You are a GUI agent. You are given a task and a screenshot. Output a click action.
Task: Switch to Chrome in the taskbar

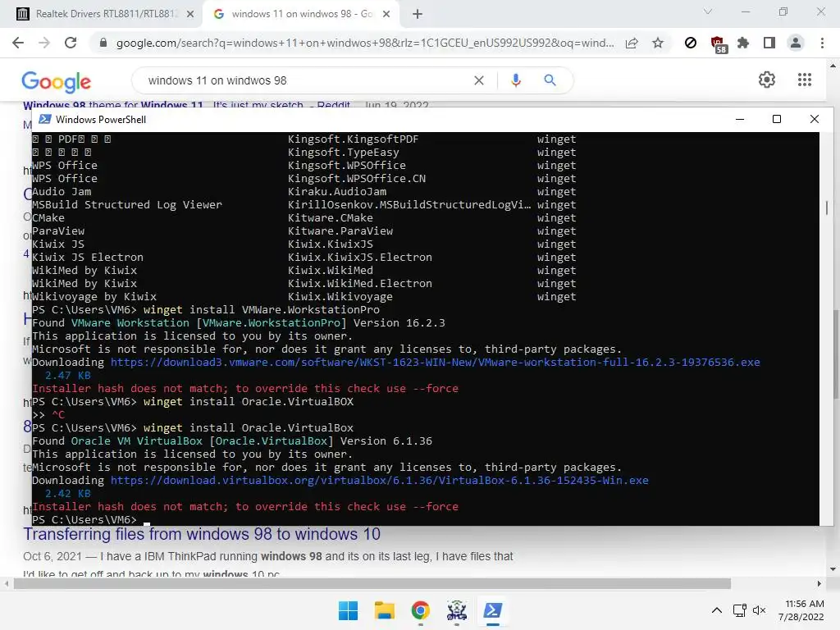(x=421, y=610)
